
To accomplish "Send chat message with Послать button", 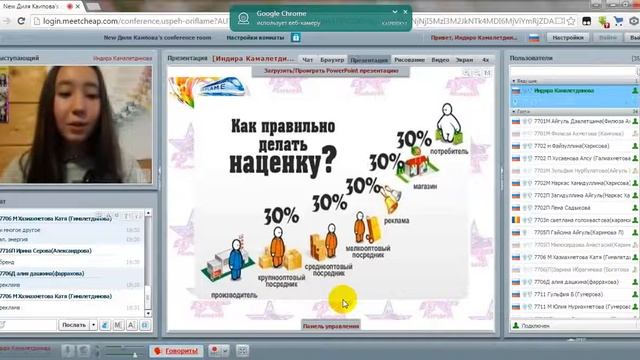I will tap(74, 325).
